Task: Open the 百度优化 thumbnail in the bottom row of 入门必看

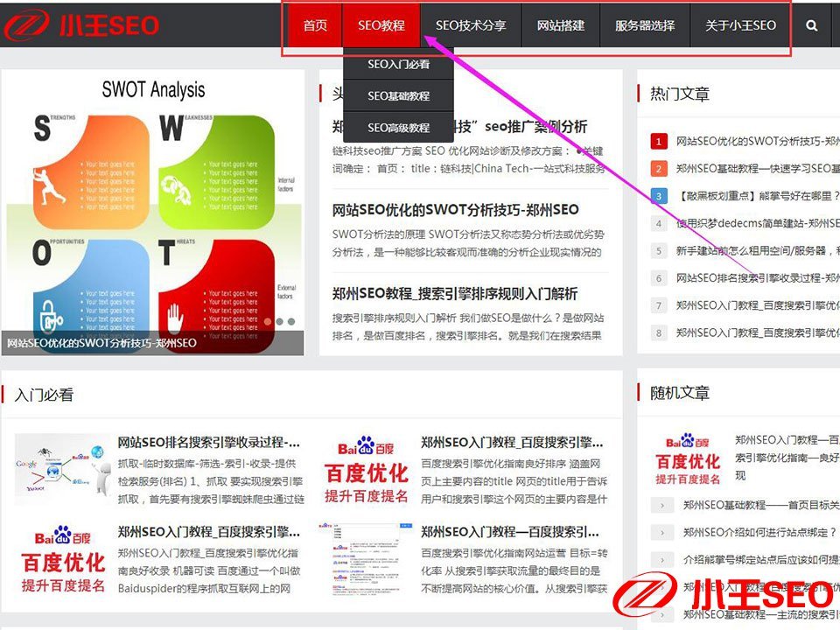Action: [x=63, y=559]
